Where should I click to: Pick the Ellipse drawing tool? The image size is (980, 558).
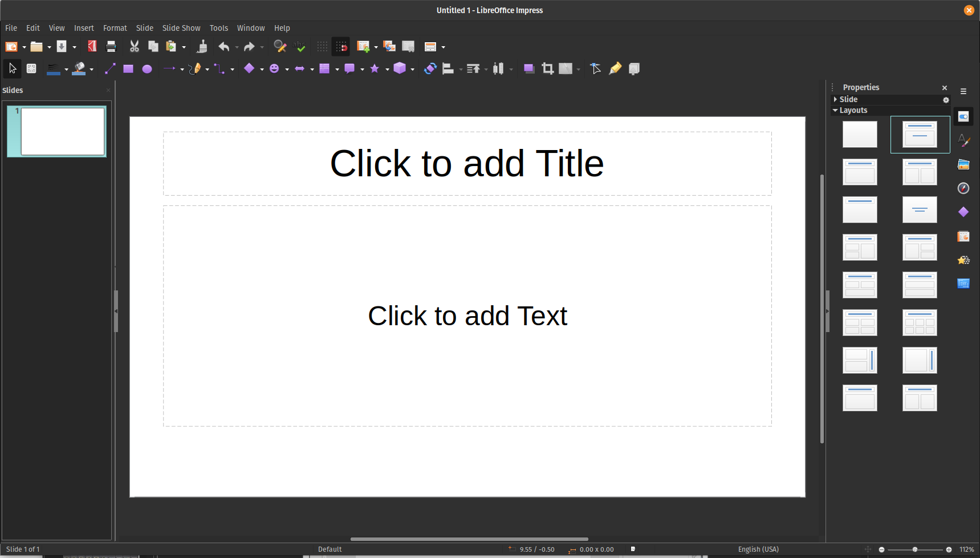(x=147, y=68)
